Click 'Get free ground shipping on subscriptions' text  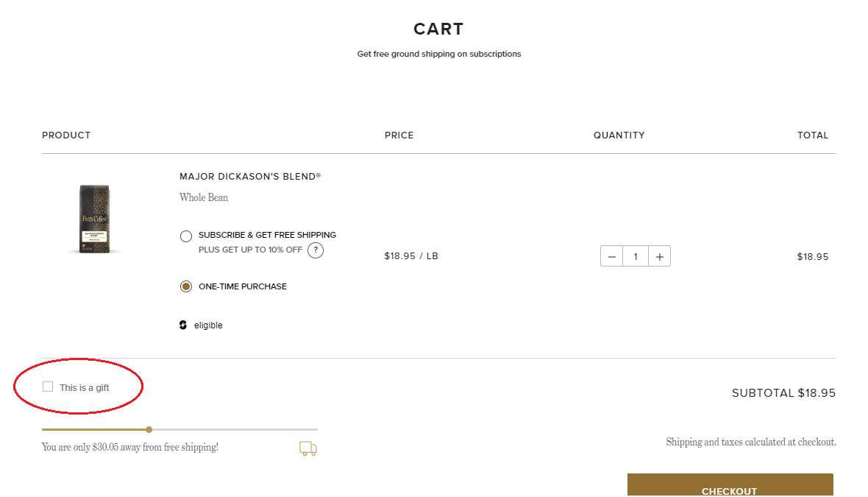[439, 54]
